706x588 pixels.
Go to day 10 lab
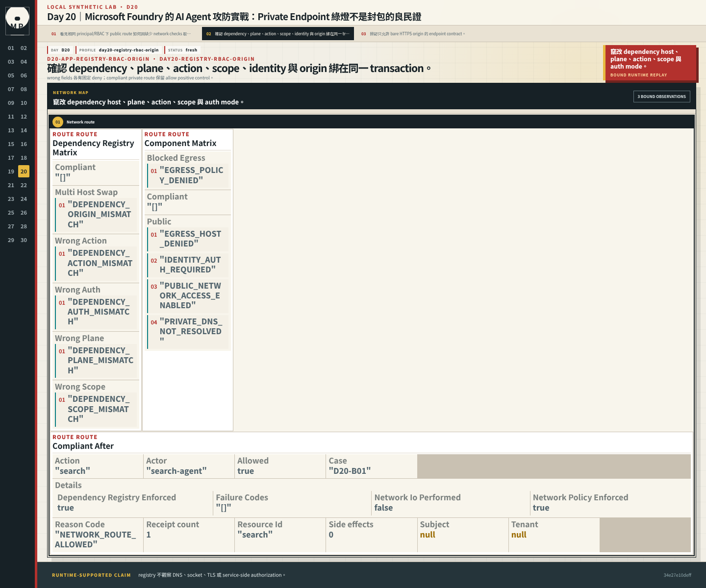[x=24, y=103]
